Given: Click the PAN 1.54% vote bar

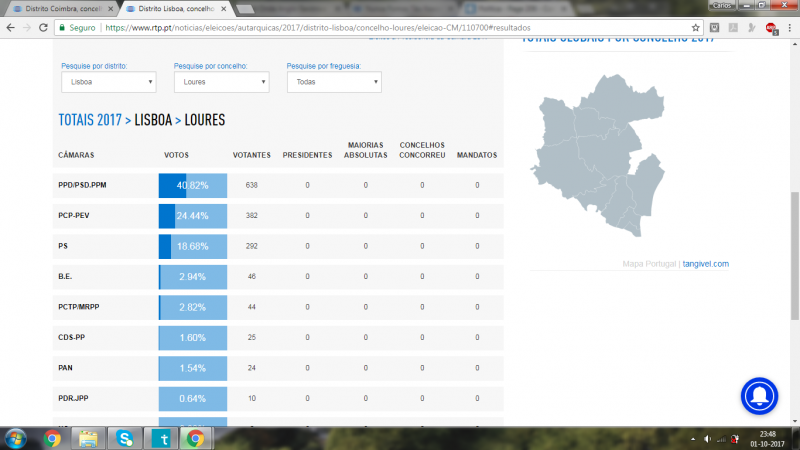Looking at the screenshot, I should pos(193,368).
